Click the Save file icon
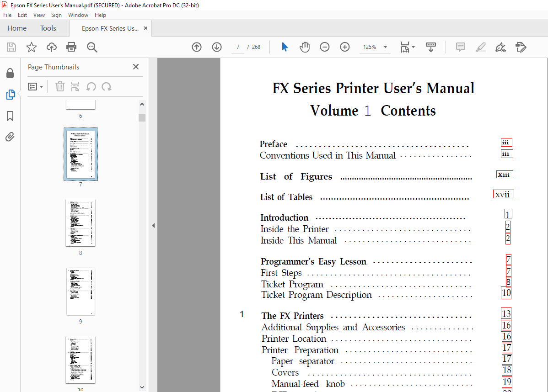 click(11, 47)
